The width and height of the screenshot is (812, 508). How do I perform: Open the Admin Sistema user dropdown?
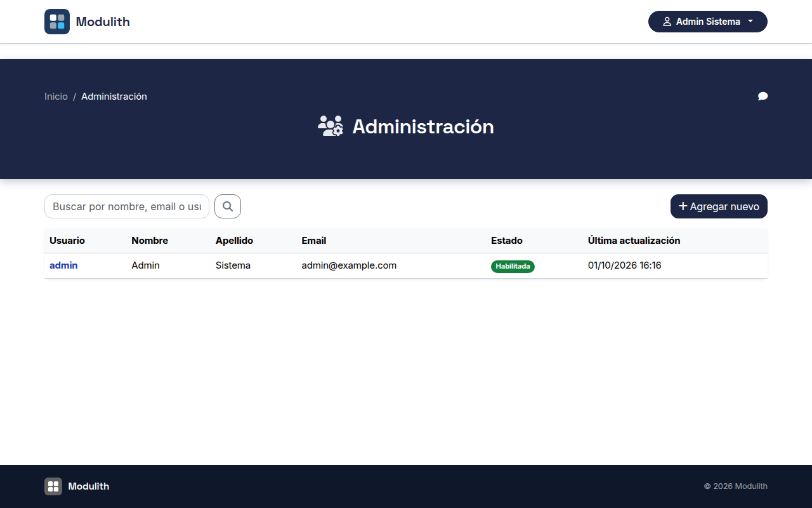(x=708, y=22)
